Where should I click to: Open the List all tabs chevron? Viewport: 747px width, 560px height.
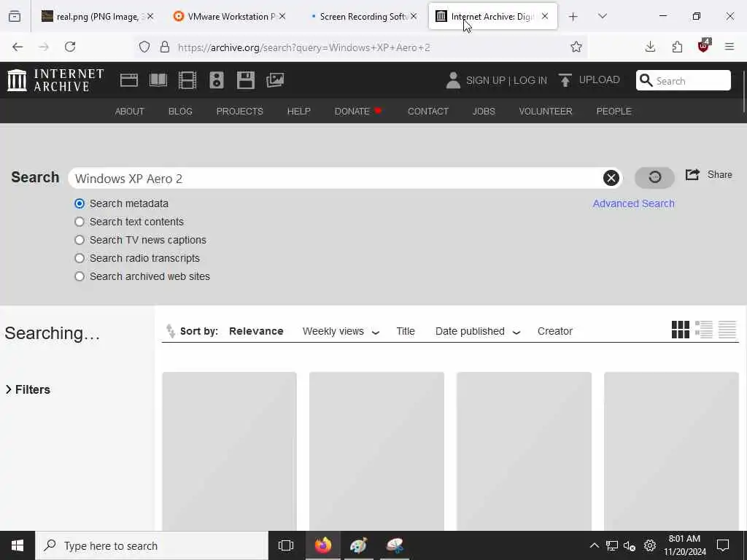point(603,16)
